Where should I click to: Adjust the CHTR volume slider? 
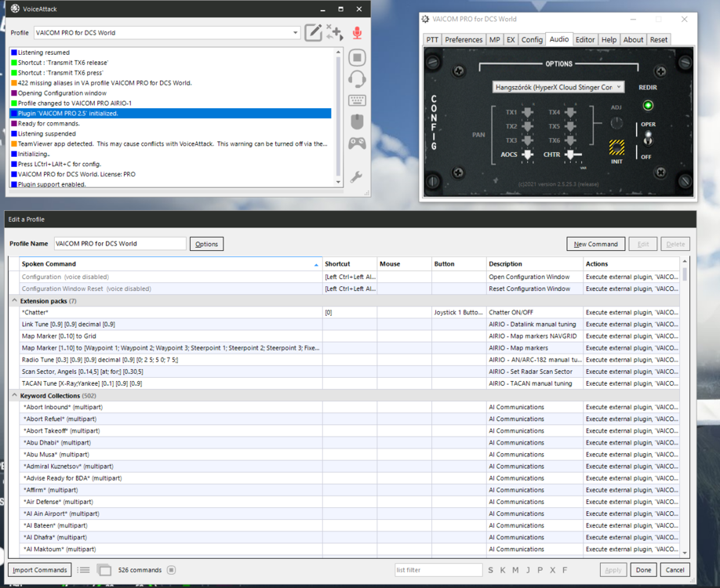coord(573,154)
